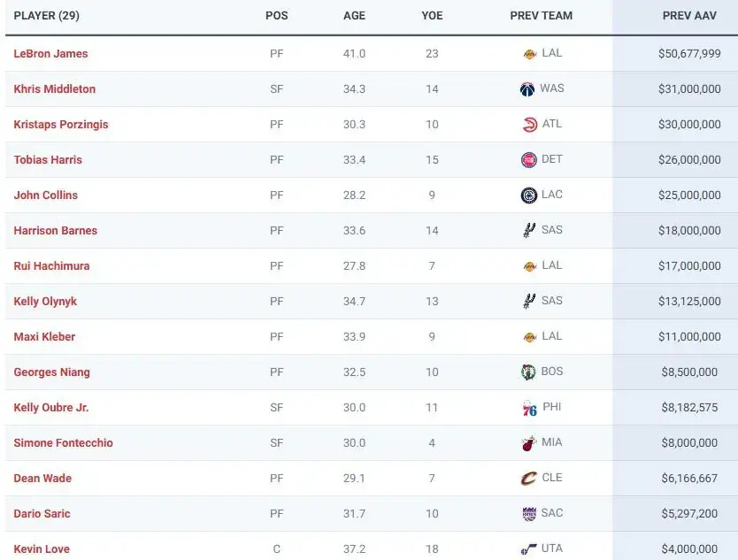Click the Washington Wizards logo icon

[528, 89]
